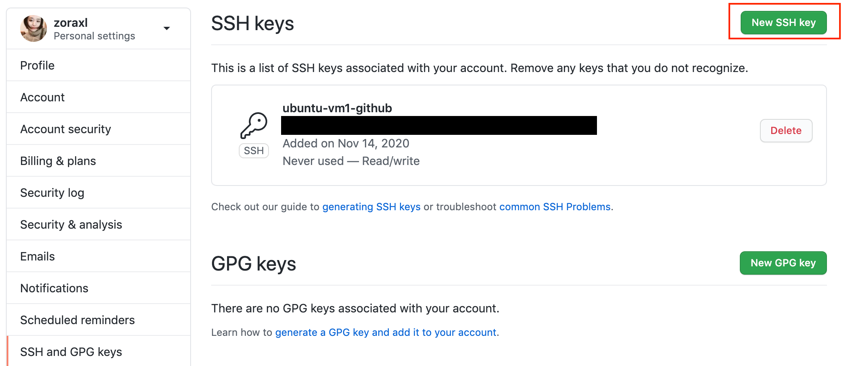Open generate a GPG key help link

coord(386,332)
